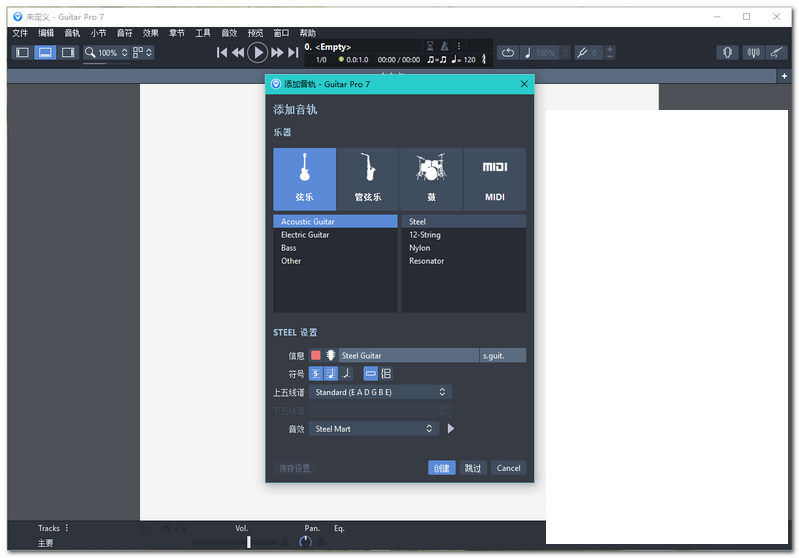Edit the s.guit. short name field
Image resolution: width=799 pixels, height=558 pixels.
pyautogui.click(x=503, y=355)
